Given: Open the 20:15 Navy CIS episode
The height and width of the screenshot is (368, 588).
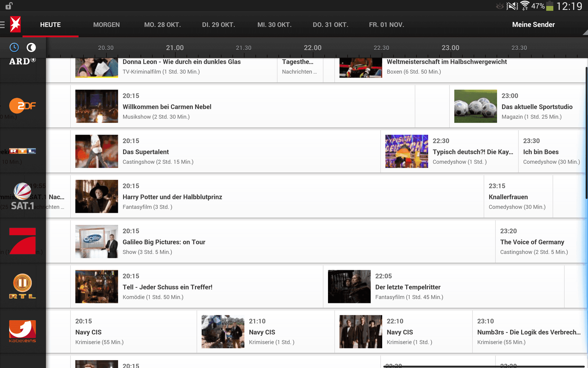Looking at the screenshot, I should click(x=134, y=332).
